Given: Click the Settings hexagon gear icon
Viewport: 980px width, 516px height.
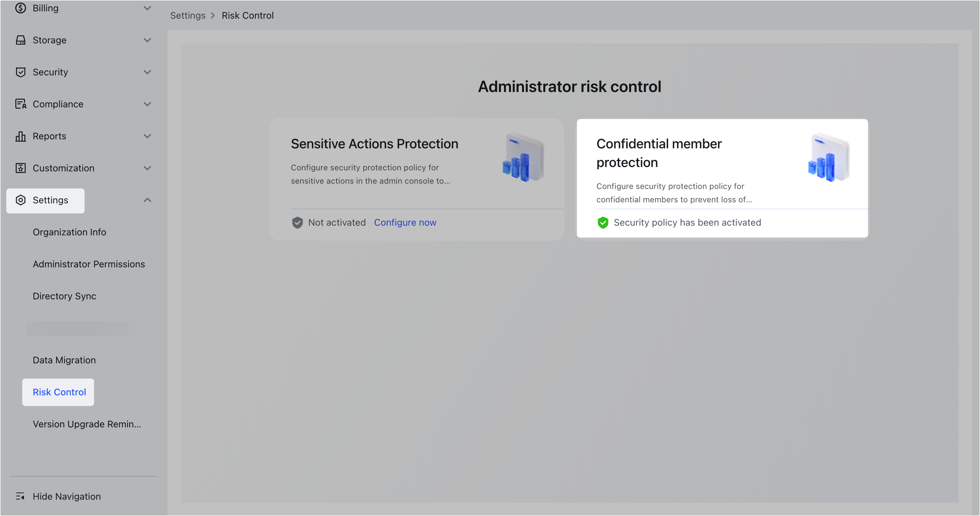Looking at the screenshot, I should [21, 200].
